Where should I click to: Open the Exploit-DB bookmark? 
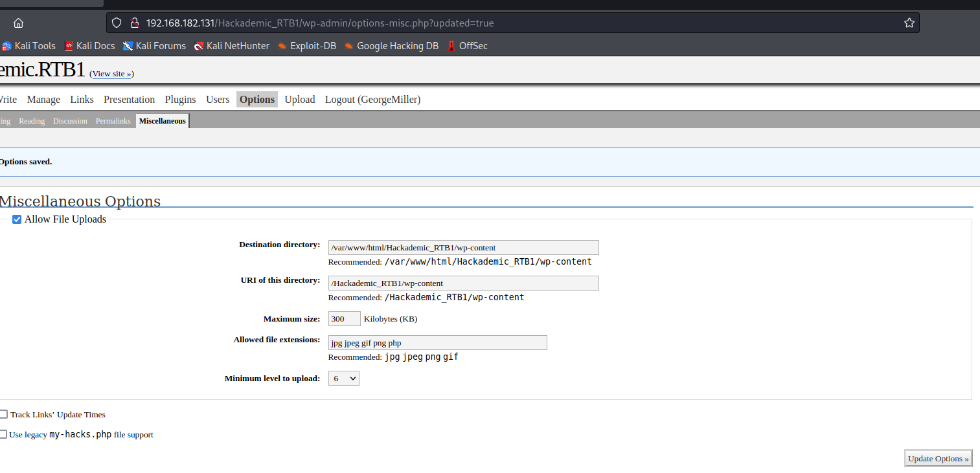tap(307, 46)
